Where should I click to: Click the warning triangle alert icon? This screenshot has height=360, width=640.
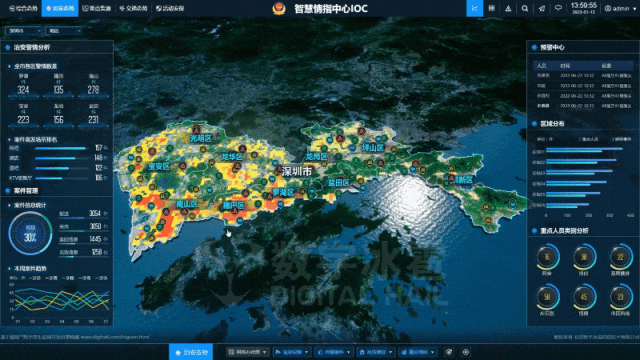pos(508,8)
